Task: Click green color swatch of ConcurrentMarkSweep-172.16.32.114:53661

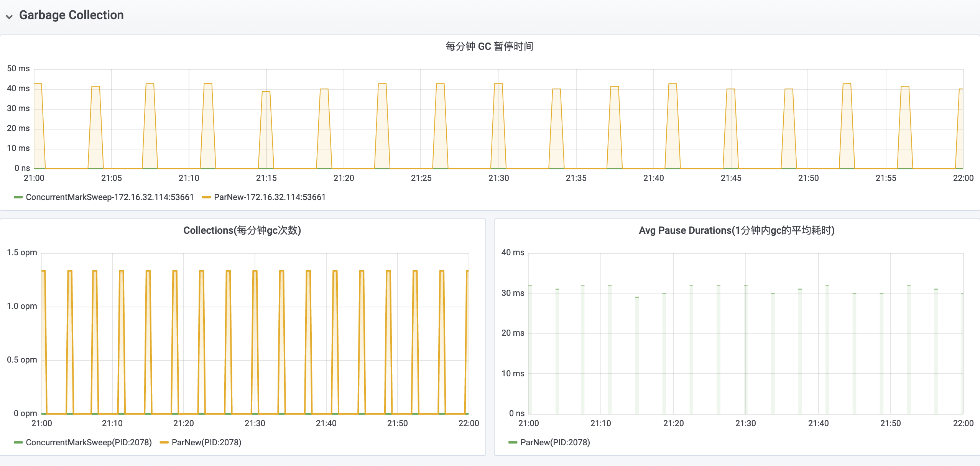Action: pyautogui.click(x=18, y=197)
